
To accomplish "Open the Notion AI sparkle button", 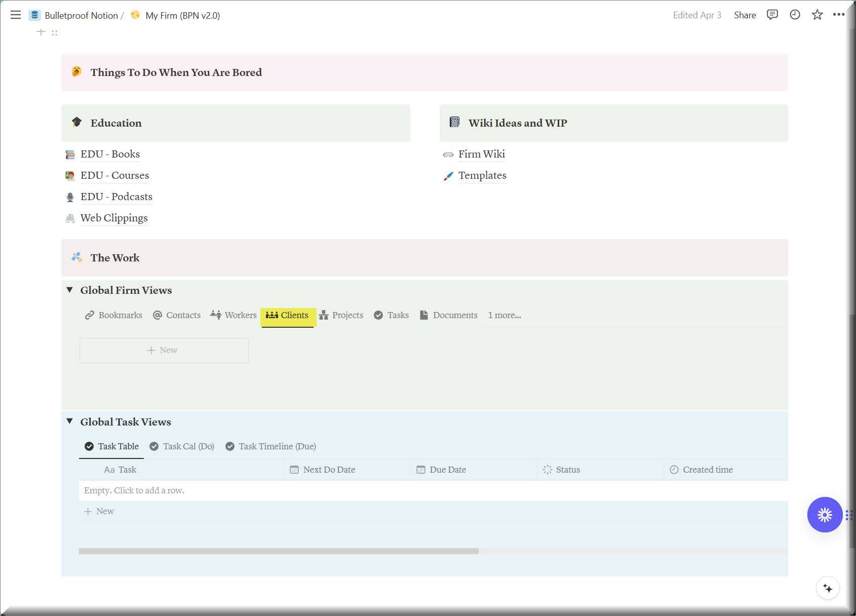I will point(828,588).
